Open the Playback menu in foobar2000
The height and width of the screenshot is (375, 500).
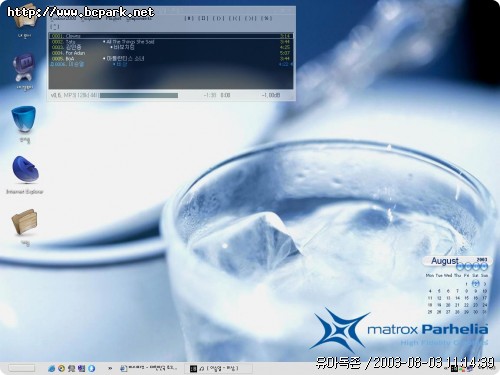point(91,19)
